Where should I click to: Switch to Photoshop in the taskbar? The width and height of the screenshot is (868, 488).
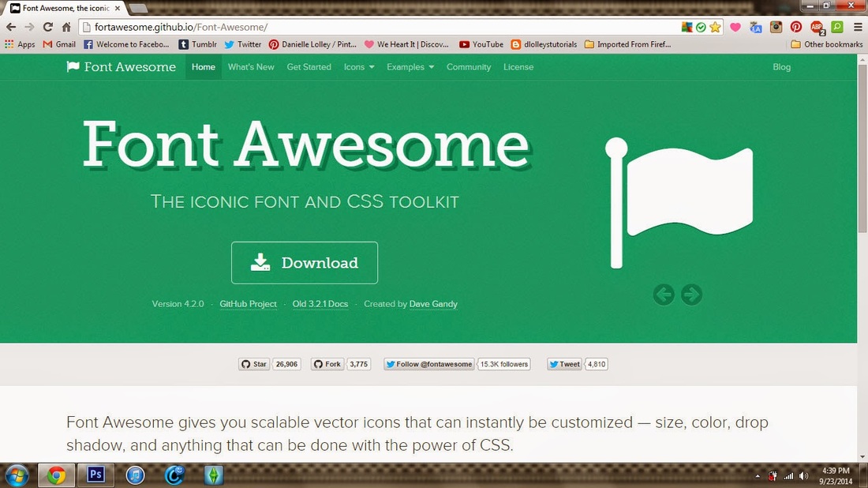point(95,475)
